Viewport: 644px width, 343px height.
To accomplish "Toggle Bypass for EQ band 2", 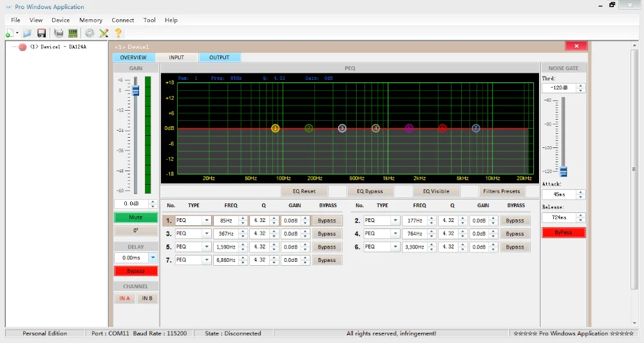I will [515, 221].
